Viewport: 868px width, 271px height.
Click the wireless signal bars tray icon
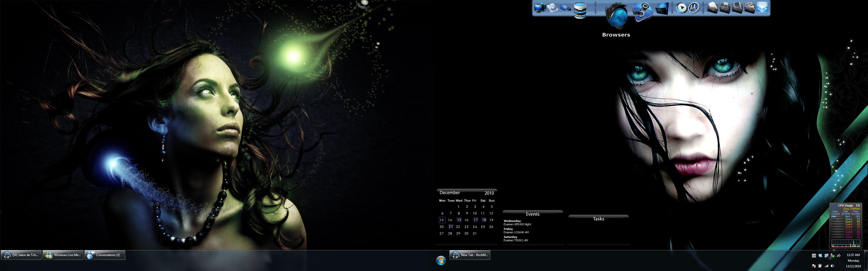click(x=827, y=266)
